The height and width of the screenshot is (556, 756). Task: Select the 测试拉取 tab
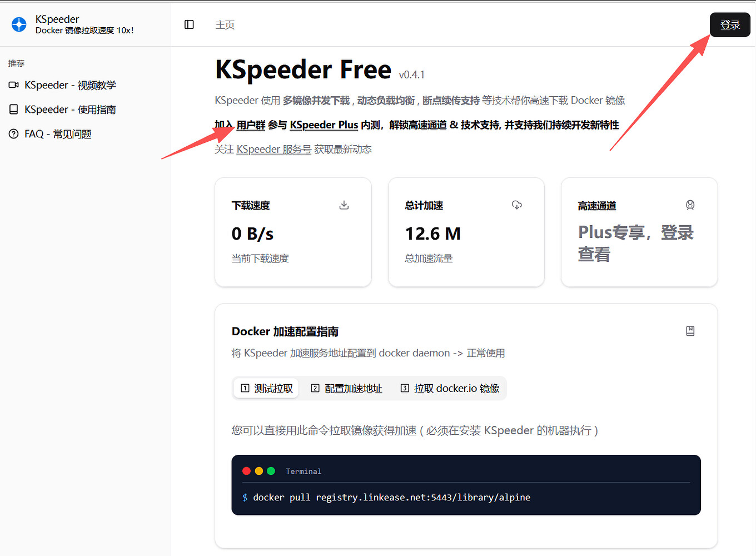(x=267, y=388)
